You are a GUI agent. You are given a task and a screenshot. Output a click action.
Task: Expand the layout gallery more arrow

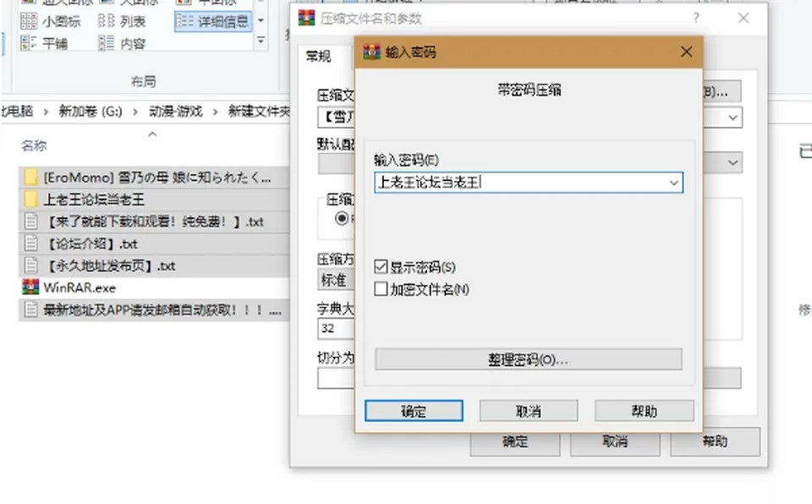(x=261, y=41)
